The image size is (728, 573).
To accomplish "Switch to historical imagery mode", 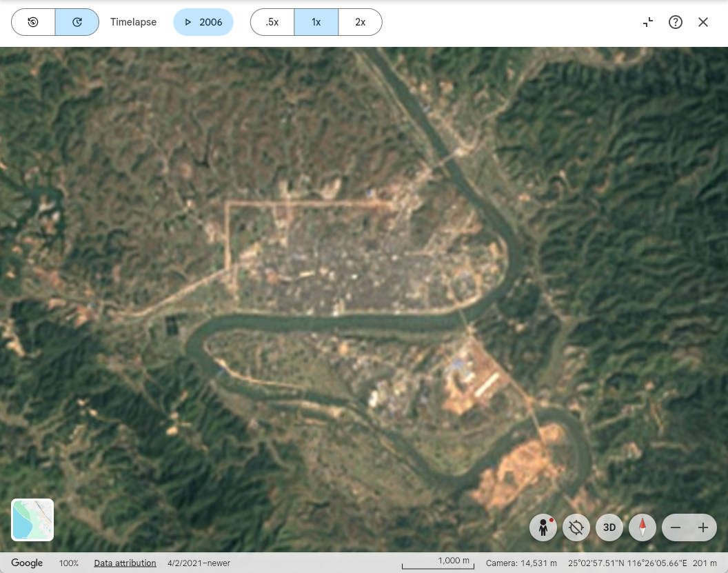I will click(33, 22).
